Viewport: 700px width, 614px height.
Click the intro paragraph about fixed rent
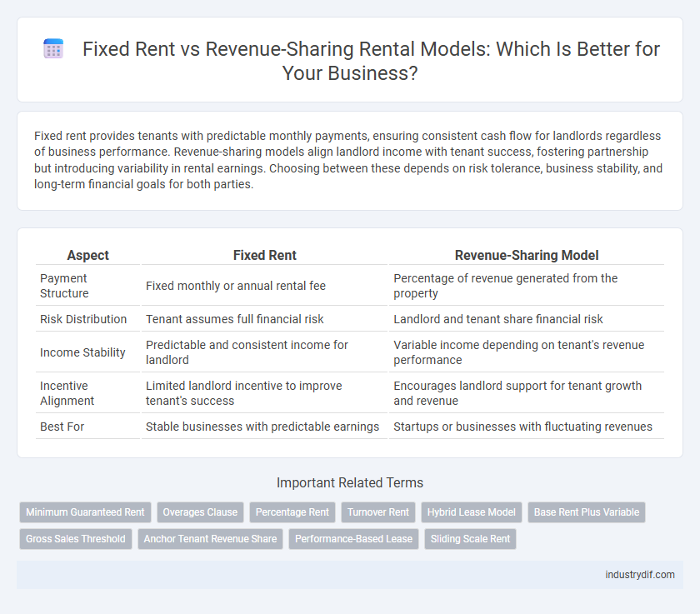(348, 160)
